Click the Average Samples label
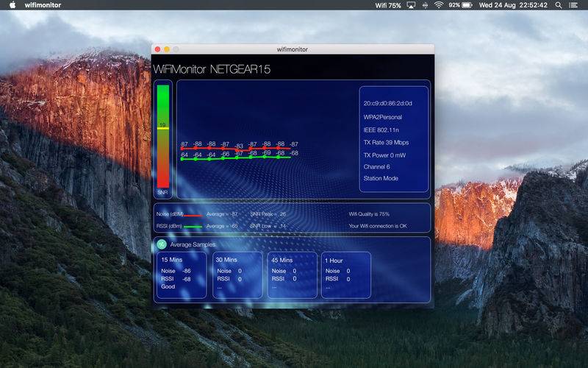The width and height of the screenshot is (588, 368). (193, 244)
